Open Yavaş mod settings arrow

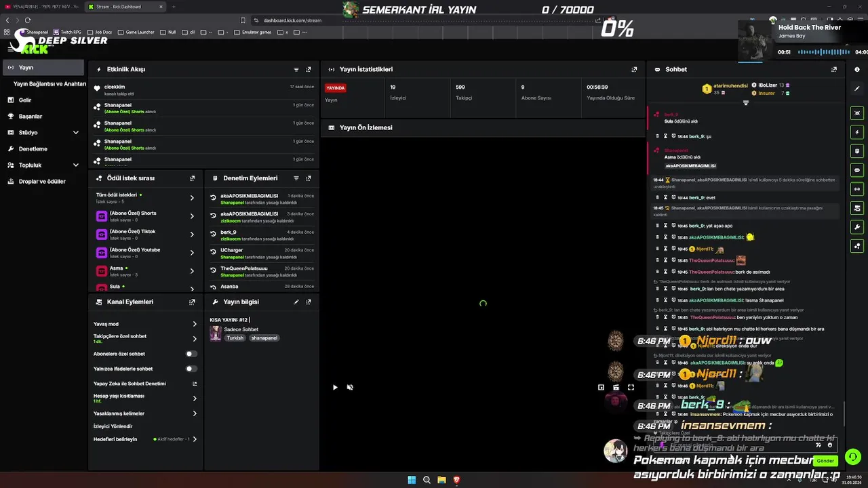tap(195, 324)
